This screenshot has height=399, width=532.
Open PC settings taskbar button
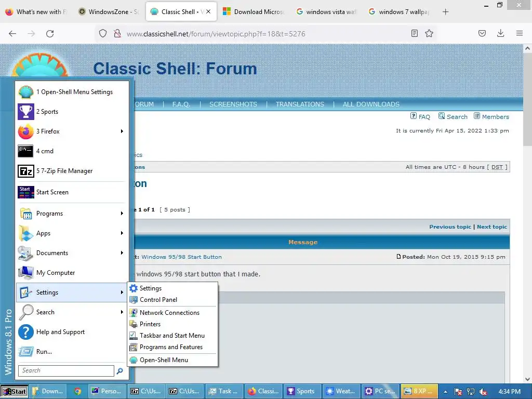pyautogui.click(x=380, y=391)
